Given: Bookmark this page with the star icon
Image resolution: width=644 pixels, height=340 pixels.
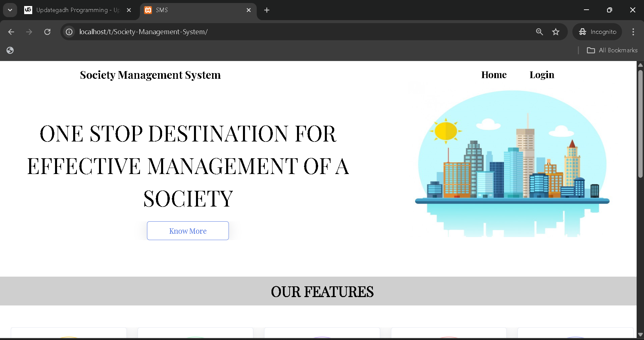Looking at the screenshot, I should [x=556, y=32].
